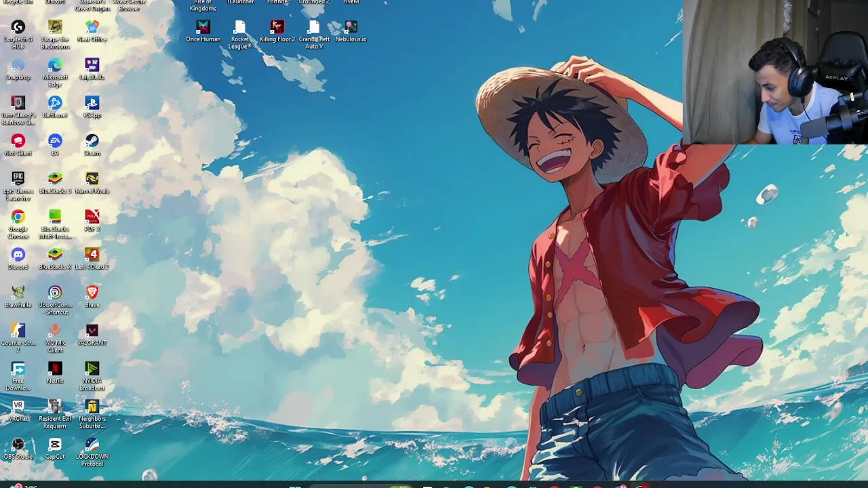Launch Tom Clancy's Rainbow Six shortcut
The height and width of the screenshot is (488, 868).
point(18,103)
